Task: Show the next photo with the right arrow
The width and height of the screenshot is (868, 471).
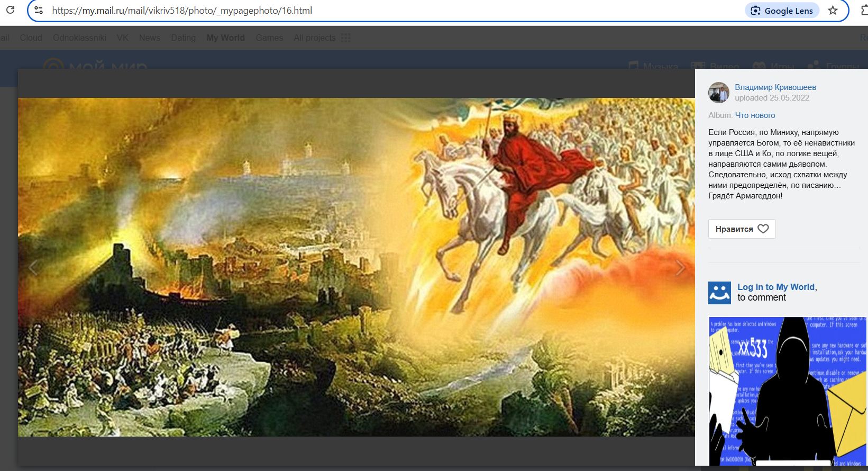Action: pyautogui.click(x=680, y=268)
